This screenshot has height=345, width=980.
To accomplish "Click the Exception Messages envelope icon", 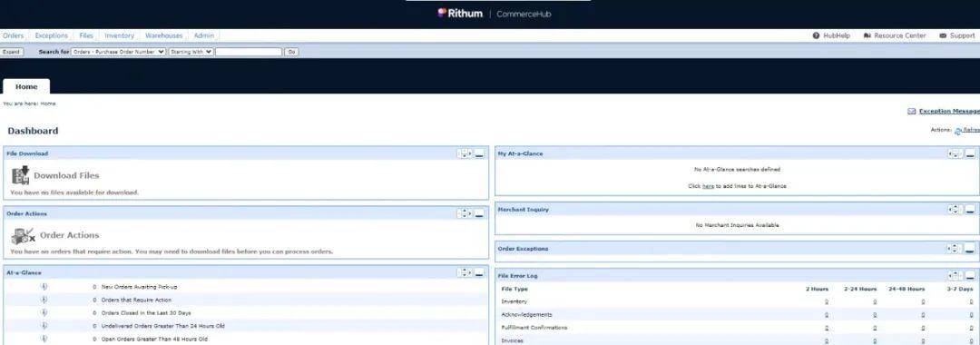I will [x=911, y=112].
